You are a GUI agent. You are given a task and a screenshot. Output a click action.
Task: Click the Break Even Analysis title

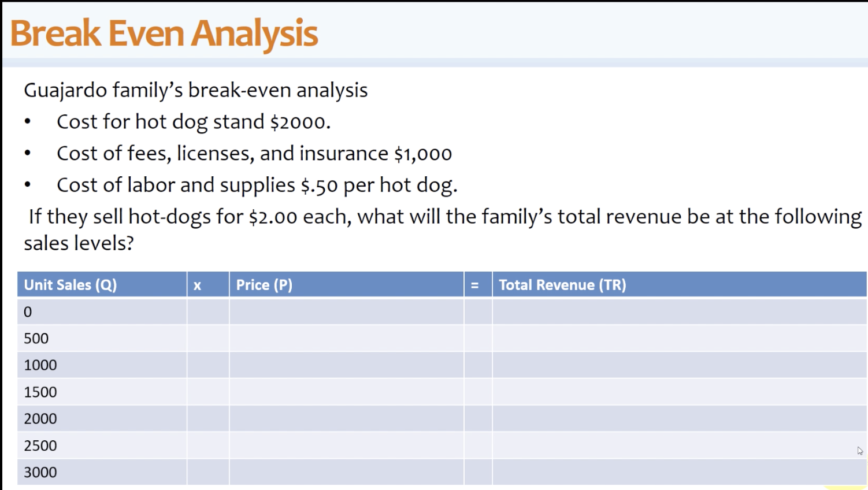pos(164,33)
